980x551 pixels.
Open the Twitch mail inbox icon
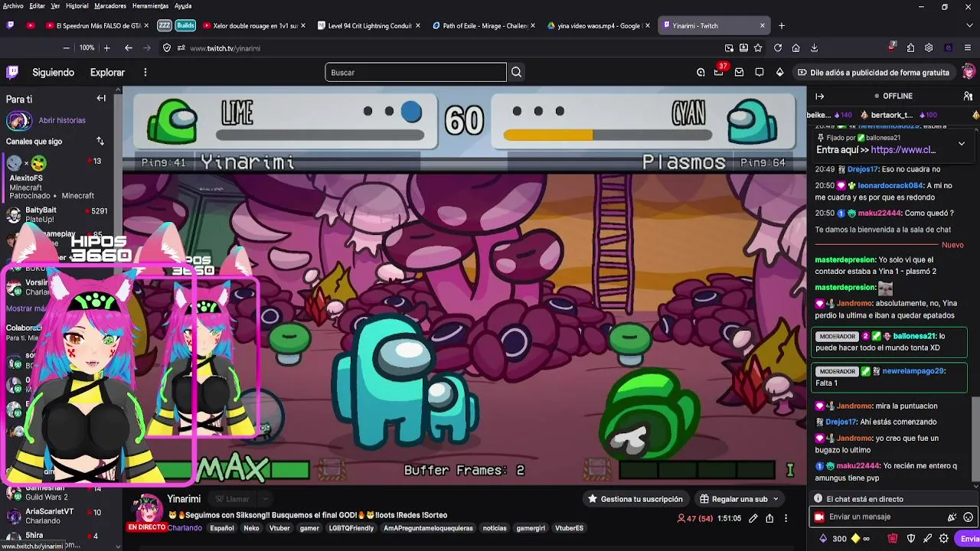[739, 72]
